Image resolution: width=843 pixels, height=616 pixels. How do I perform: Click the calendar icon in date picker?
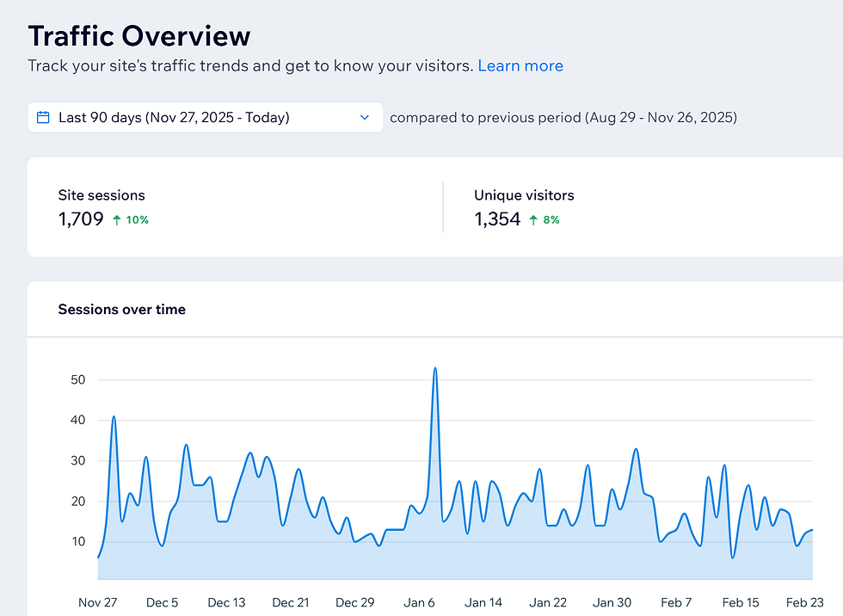[43, 118]
